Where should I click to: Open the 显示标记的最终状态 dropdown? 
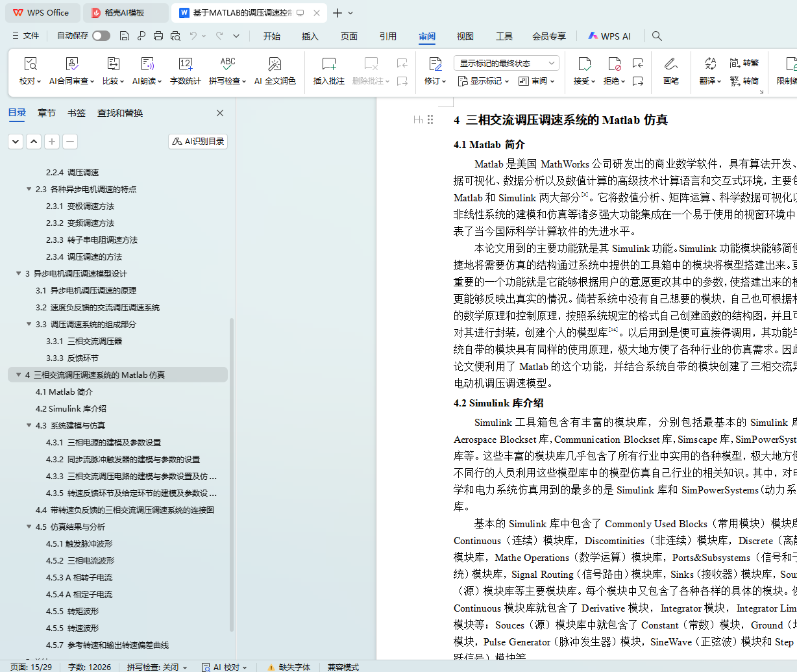506,63
